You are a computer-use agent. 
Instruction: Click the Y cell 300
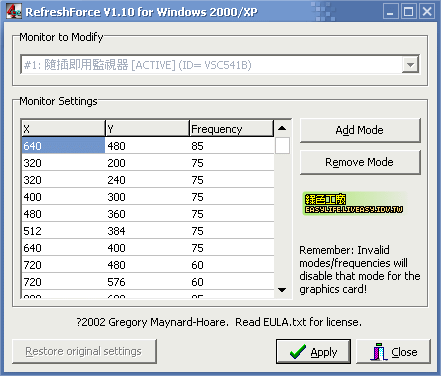point(147,197)
